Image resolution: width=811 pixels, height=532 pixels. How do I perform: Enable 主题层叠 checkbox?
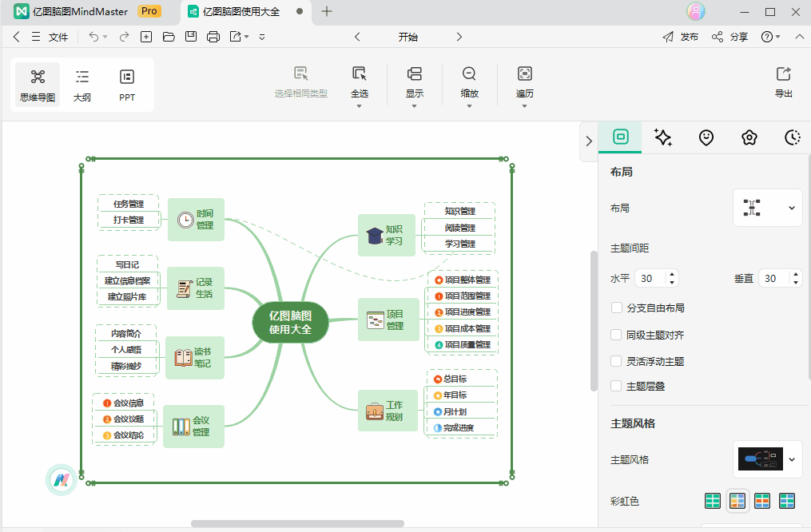pyautogui.click(x=616, y=386)
